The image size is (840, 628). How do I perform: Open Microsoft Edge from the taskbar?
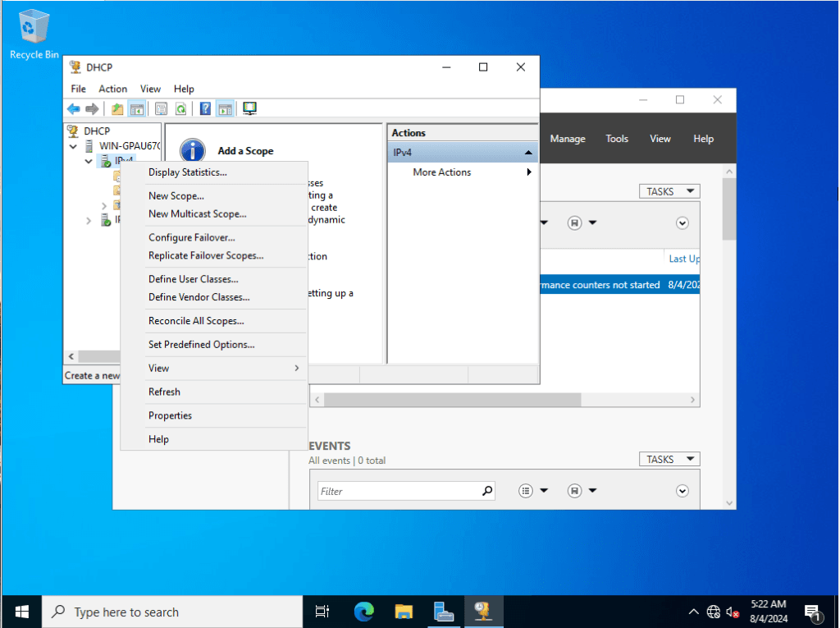pos(363,612)
